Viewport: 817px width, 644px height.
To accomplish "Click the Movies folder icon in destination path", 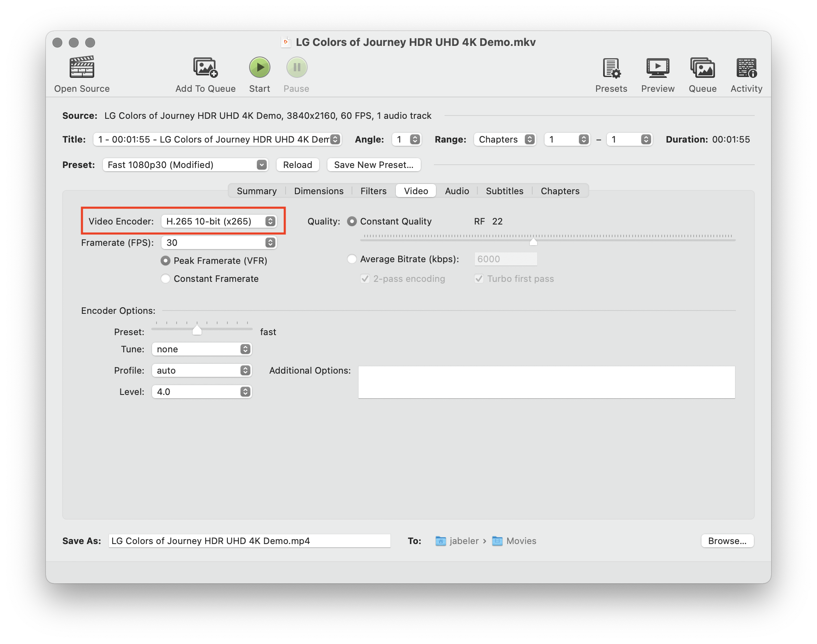I will (497, 541).
